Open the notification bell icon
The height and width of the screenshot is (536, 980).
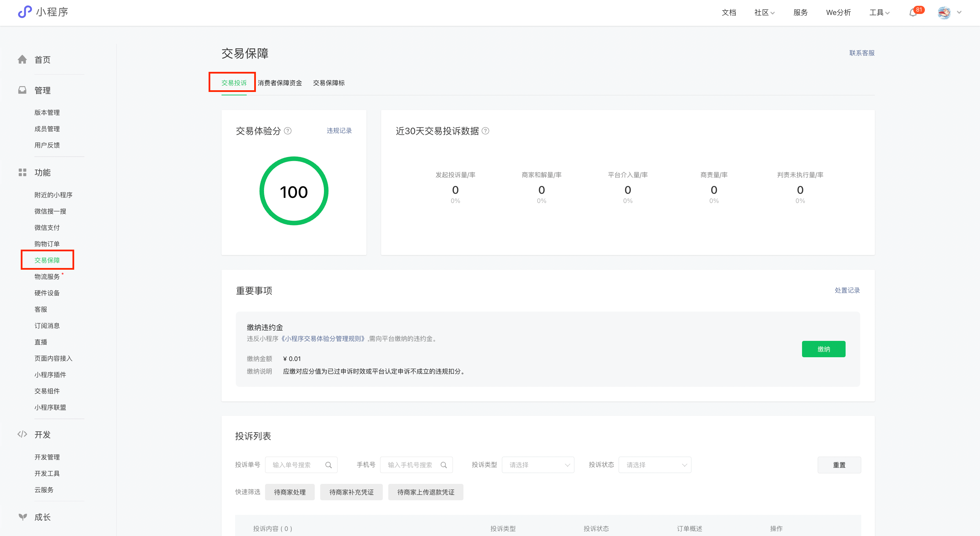(913, 13)
